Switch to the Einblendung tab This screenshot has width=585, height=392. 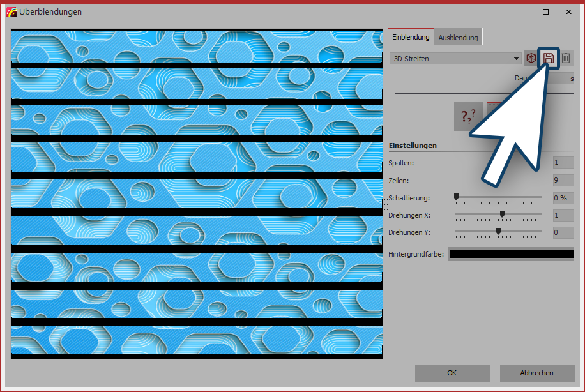tap(411, 38)
